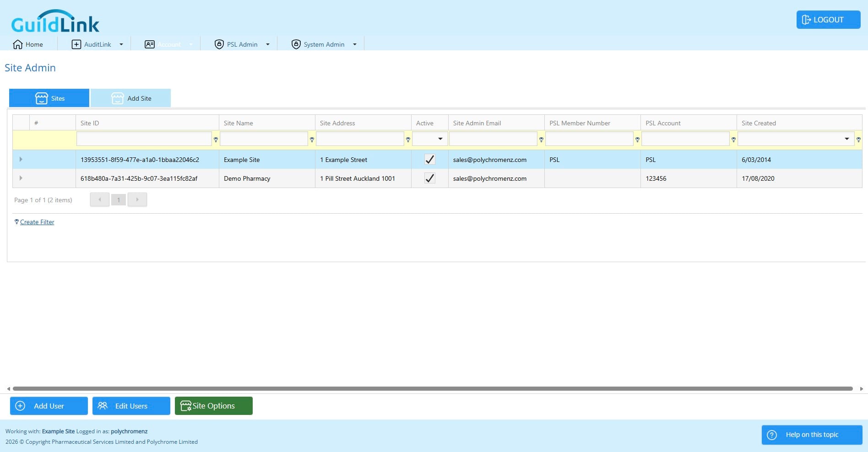Open the System Admin menu dropdown arrow
Viewport: 868px width, 452px height.
(355, 44)
